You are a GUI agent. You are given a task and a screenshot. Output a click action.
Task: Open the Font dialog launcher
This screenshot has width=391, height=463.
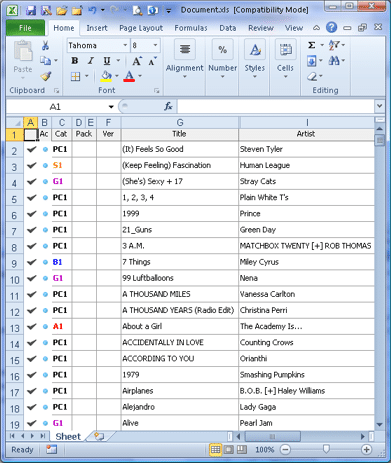tap(156, 91)
